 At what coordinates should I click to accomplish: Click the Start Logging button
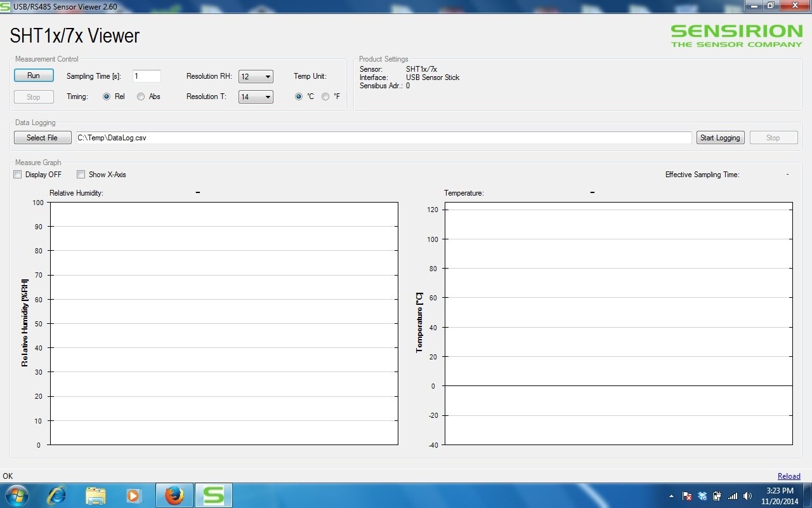720,138
